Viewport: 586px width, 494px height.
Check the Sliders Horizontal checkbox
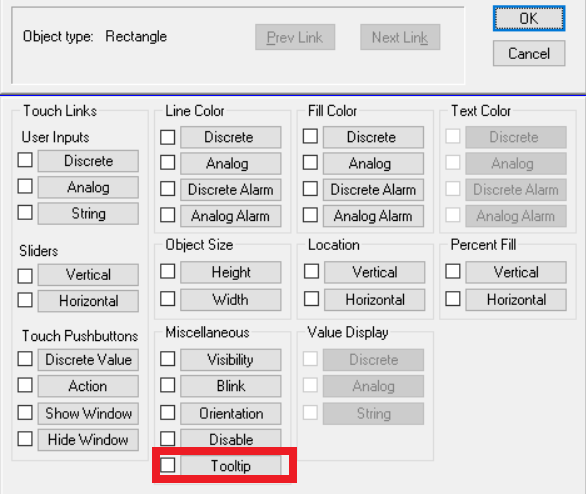pyautogui.click(x=25, y=300)
